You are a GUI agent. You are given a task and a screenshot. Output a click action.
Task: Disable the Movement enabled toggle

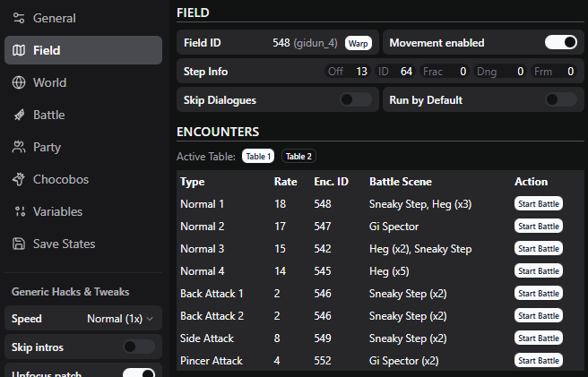tap(561, 42)
